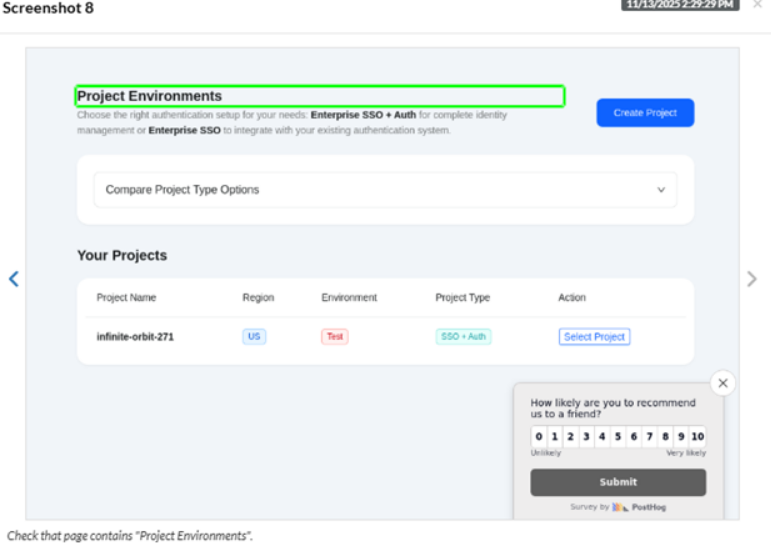
Task: Go to the previous screenshot arrow
Action: (13, 279)
